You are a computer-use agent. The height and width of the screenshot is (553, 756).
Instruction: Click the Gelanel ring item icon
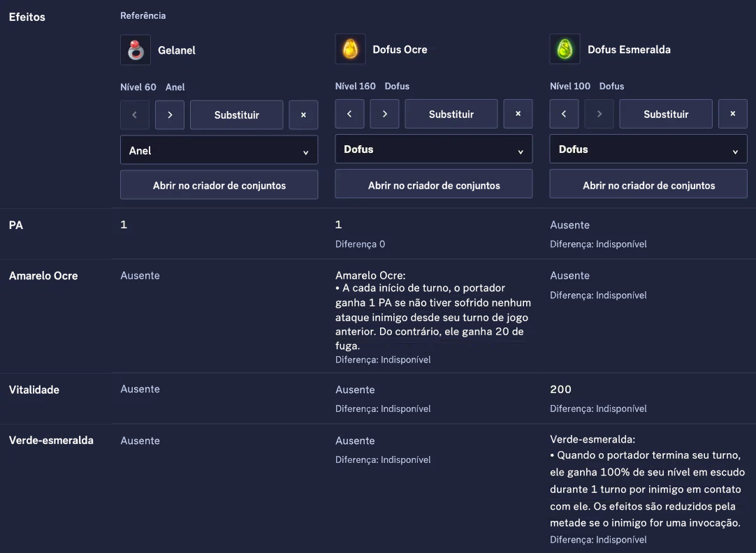136,50
